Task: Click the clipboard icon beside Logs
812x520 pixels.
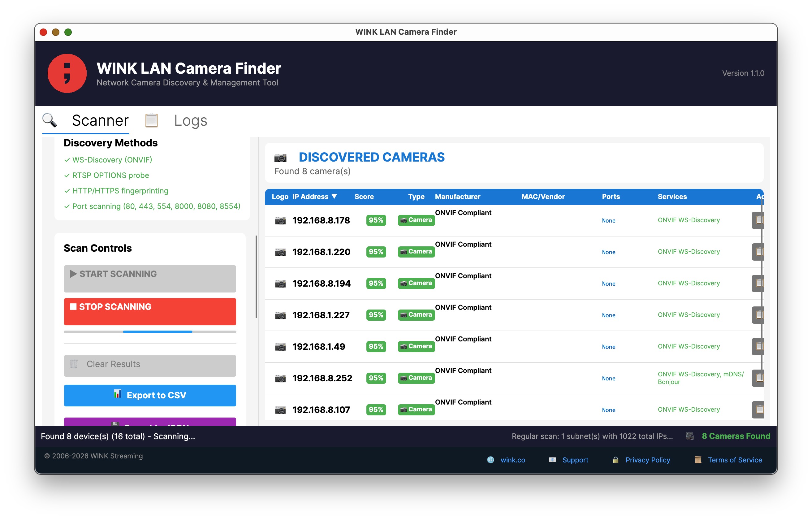Action: (x=151, y=120)
